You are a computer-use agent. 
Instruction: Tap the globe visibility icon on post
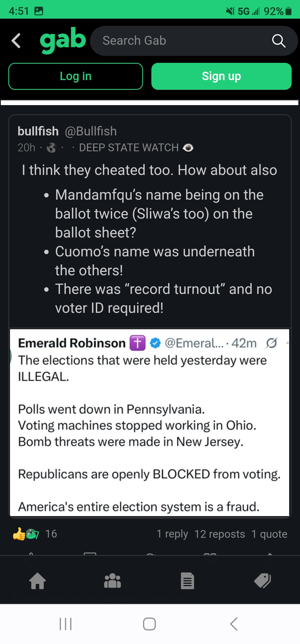pyautogui.click(x=51, y=148)
